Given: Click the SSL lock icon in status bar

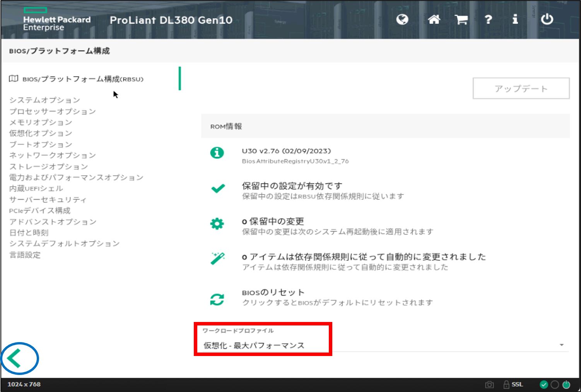Looking at the screenshot, I should (506, 384).
